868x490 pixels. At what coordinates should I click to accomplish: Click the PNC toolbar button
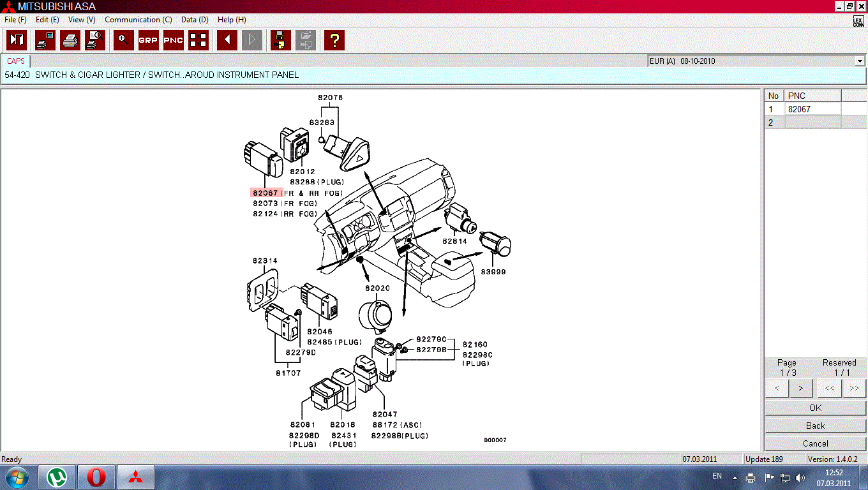coord(173,40)
